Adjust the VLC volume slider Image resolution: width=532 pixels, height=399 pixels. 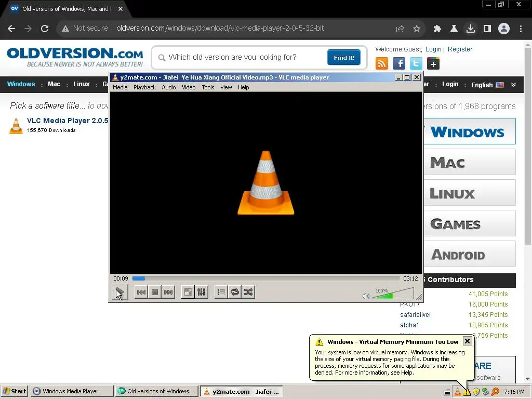tap(393, 294)
